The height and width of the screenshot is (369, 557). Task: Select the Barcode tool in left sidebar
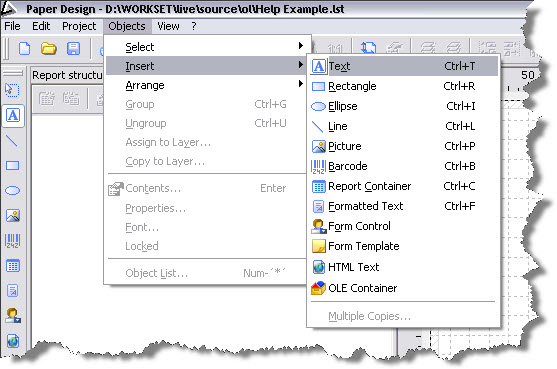tap(13, 240)
